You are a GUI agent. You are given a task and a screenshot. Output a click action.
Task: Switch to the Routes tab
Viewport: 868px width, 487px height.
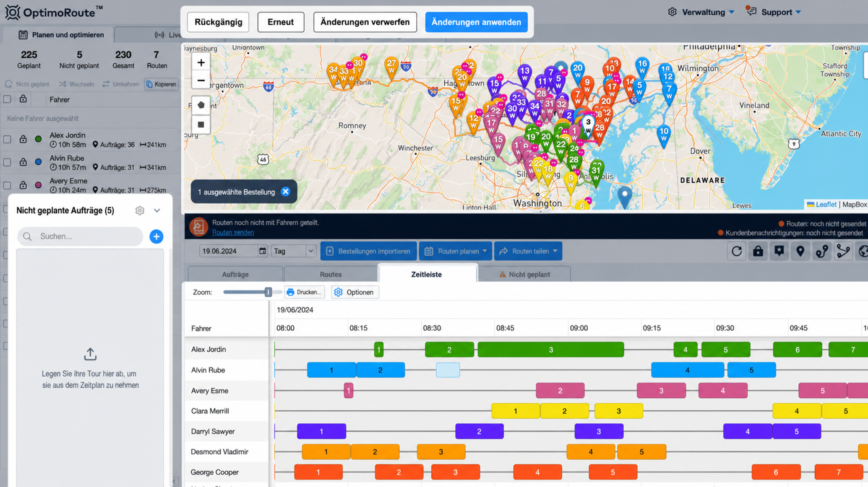[x=331, y=275]
